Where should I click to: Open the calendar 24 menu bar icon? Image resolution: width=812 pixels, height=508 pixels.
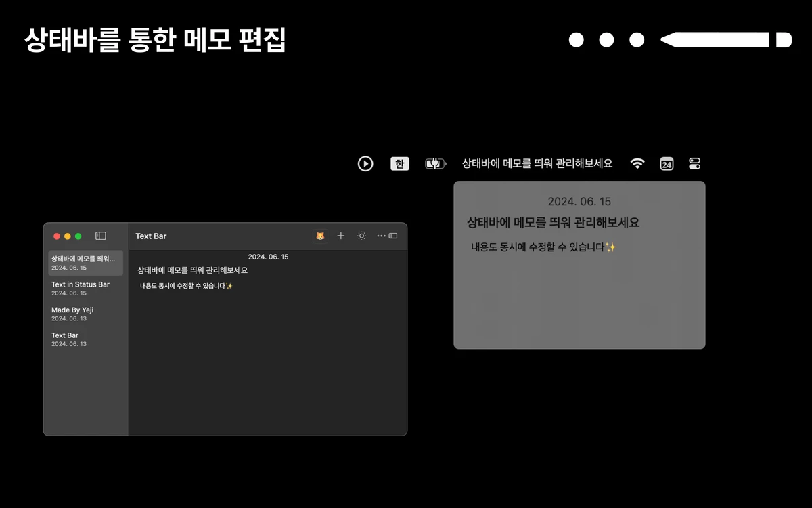click(x=667, y=163)
